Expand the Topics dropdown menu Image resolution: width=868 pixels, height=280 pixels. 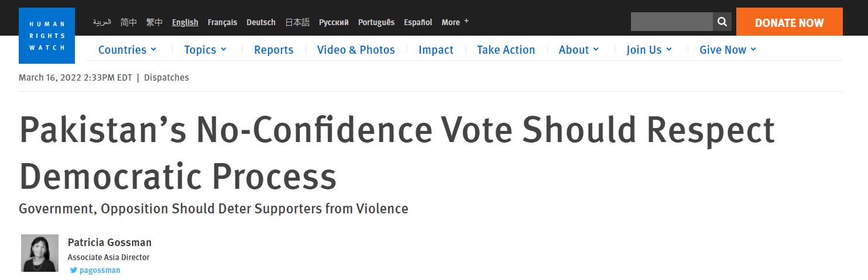click(x=205, y=50)
